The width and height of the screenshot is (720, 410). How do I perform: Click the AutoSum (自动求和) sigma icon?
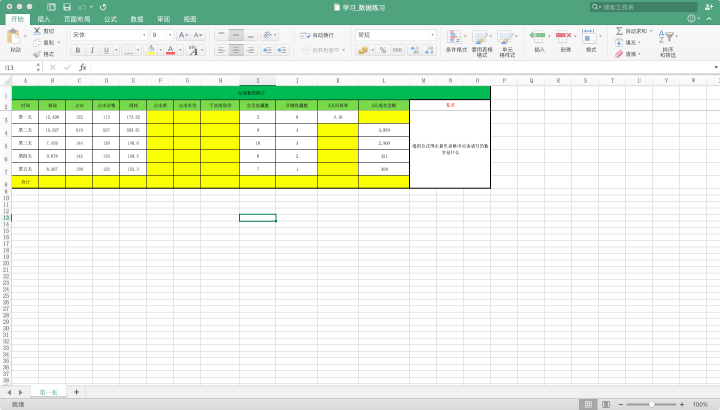pos(620,31)
